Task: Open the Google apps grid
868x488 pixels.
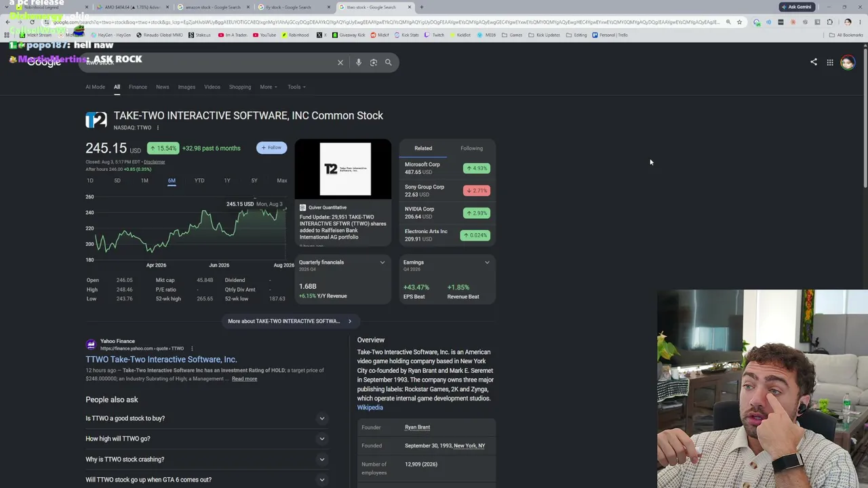Action: point(830,62)
